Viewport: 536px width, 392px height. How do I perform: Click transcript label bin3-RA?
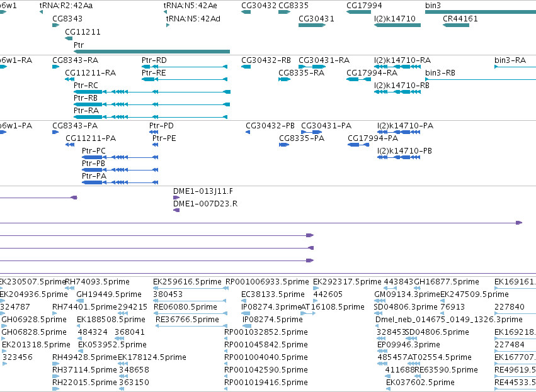510,60
